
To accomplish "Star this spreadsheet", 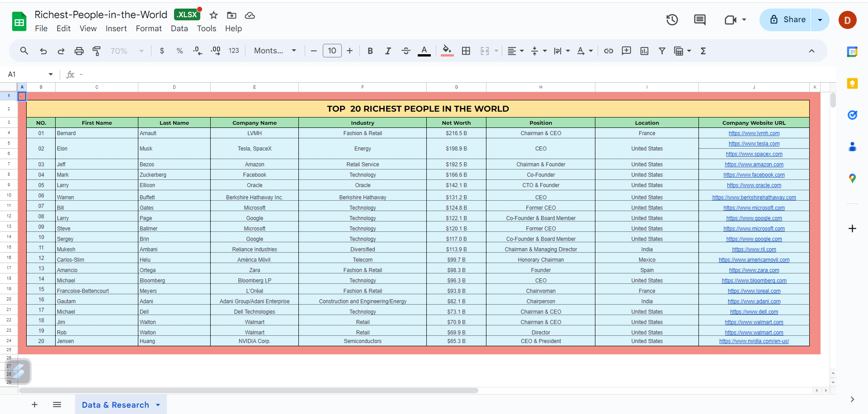I will tap(214, 15).
